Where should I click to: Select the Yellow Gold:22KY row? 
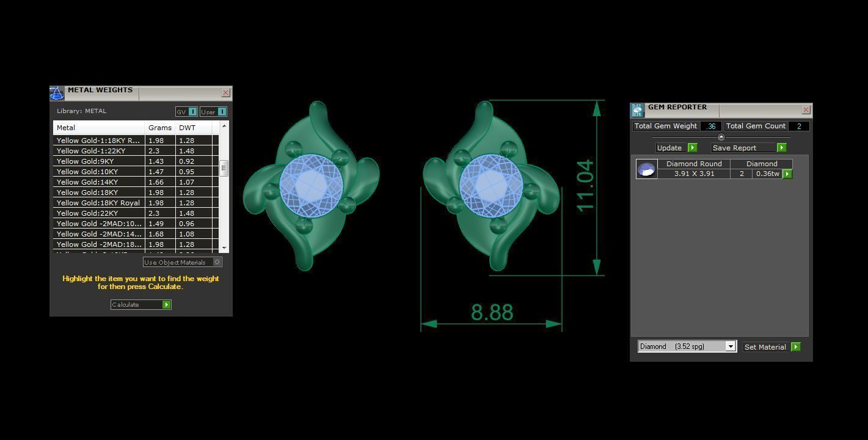pos(136,213)
